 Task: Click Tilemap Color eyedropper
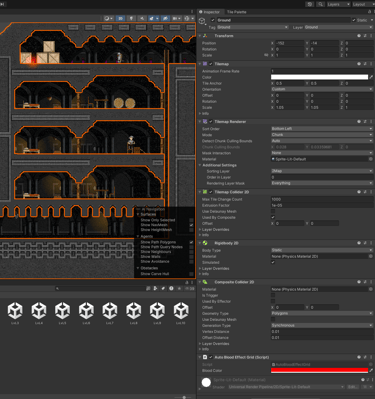point(371,77)
